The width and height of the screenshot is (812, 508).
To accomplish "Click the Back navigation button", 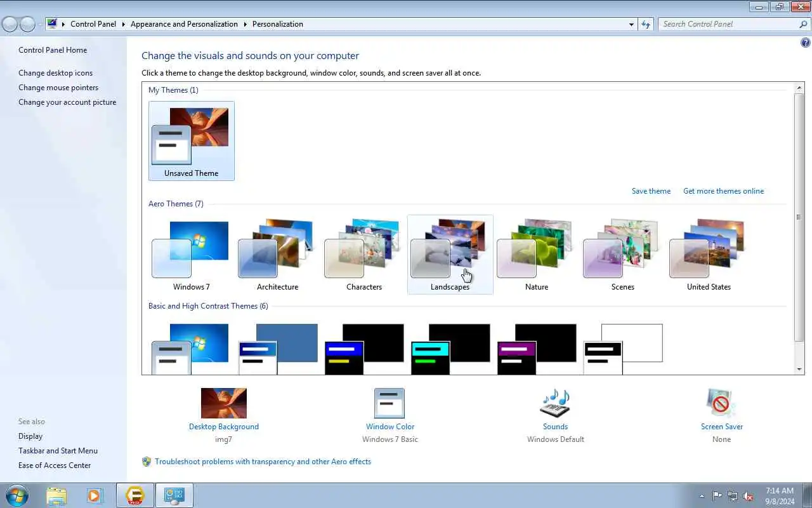I will (10, 24).
